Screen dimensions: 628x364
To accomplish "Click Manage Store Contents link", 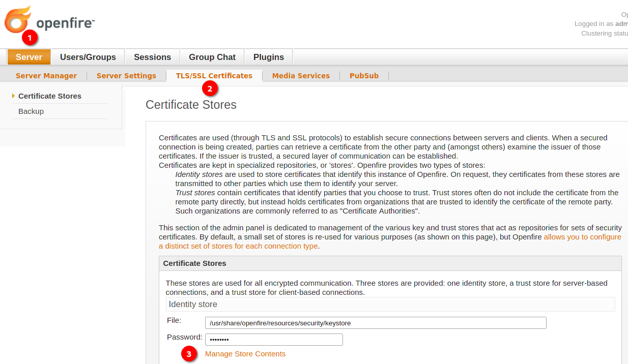I will click(245, 354).
